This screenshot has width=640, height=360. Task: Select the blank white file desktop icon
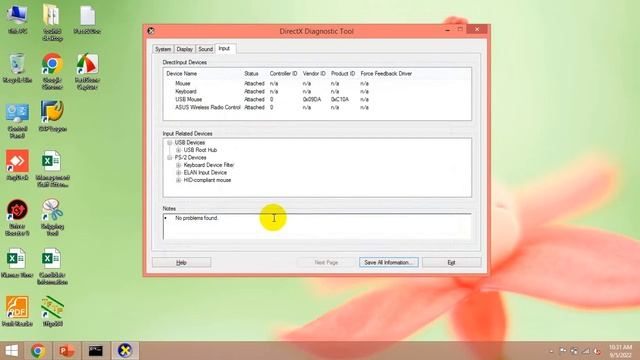point(87,19)
